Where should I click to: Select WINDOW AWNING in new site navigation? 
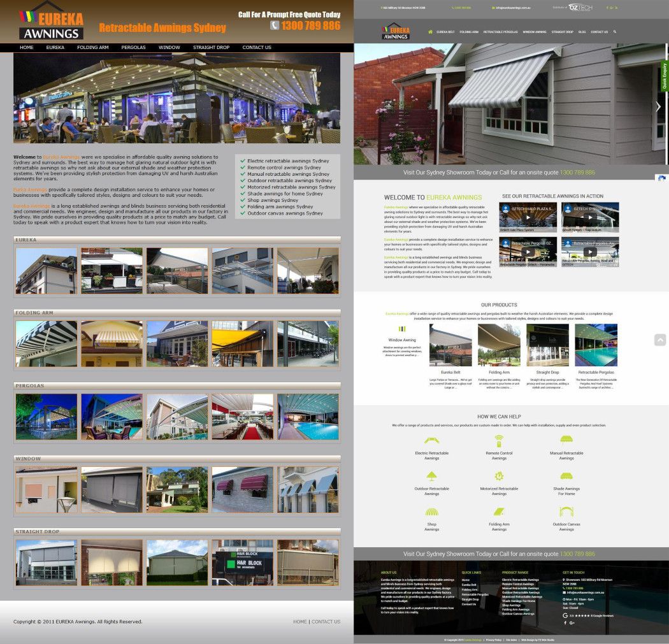point(535,32)
